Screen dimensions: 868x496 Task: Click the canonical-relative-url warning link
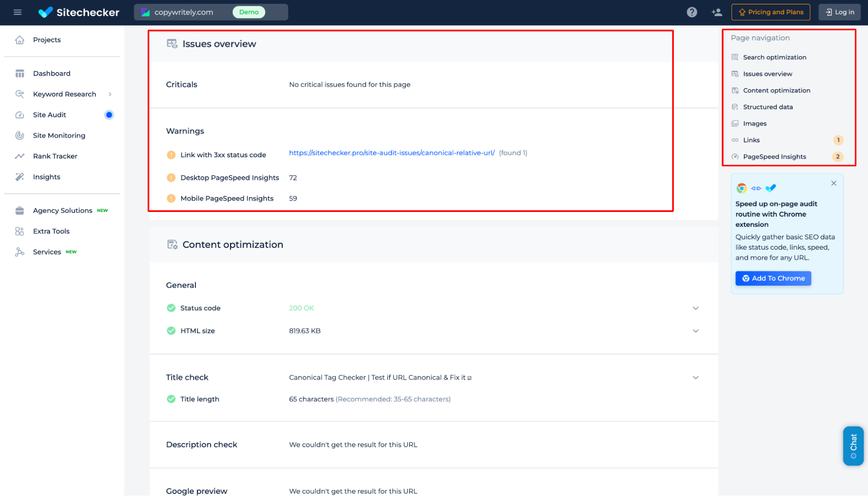pos(391,152)
